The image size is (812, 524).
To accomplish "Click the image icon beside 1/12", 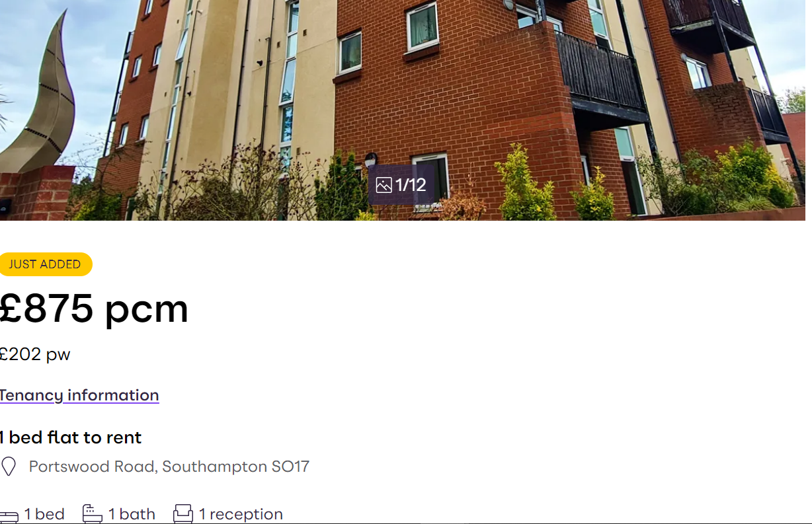I will click(x=384, y=185).
